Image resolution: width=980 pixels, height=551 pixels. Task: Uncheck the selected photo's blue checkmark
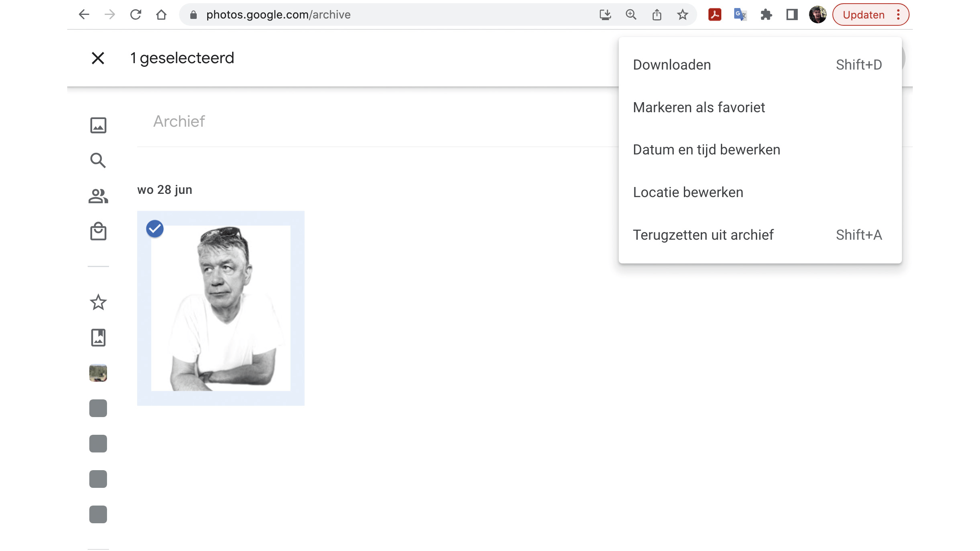(154, 228)
